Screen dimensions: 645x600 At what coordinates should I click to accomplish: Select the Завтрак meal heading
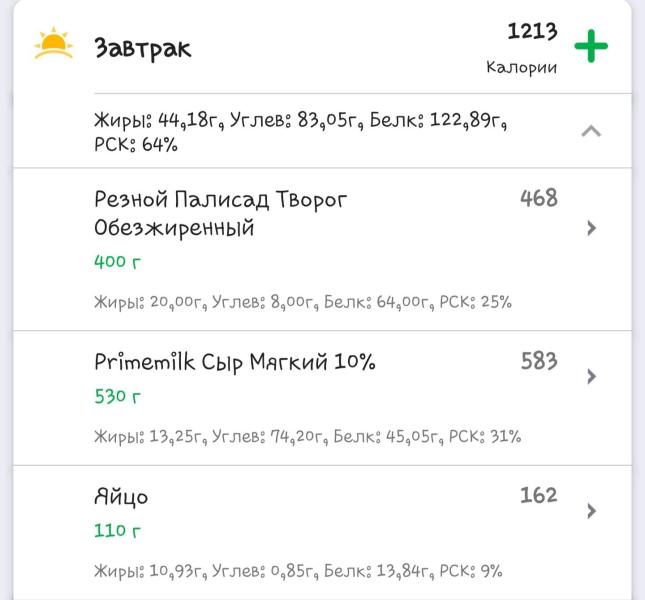point(143,49)
